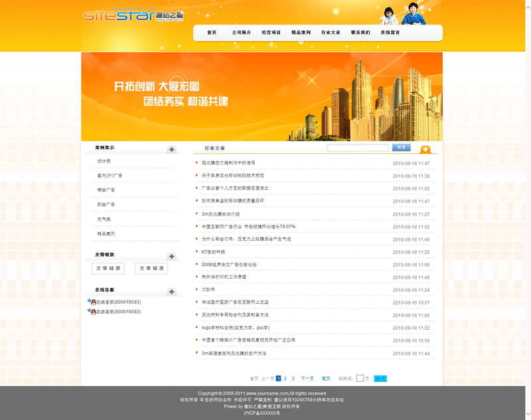Image resolution: width=531 pixels, height=420 pixels.
Task: Open the 联系我们 navigation menu item
Action: 360,33
